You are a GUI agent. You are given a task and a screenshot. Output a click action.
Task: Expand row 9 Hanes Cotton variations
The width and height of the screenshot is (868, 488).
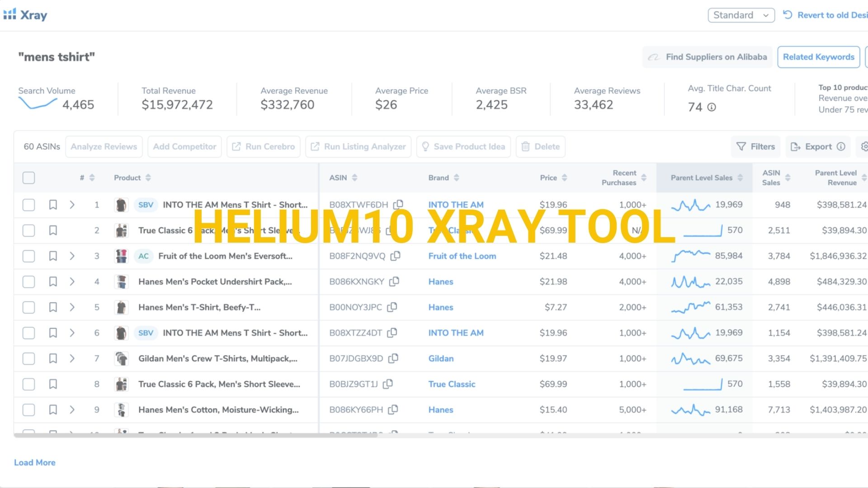point(72,409)
